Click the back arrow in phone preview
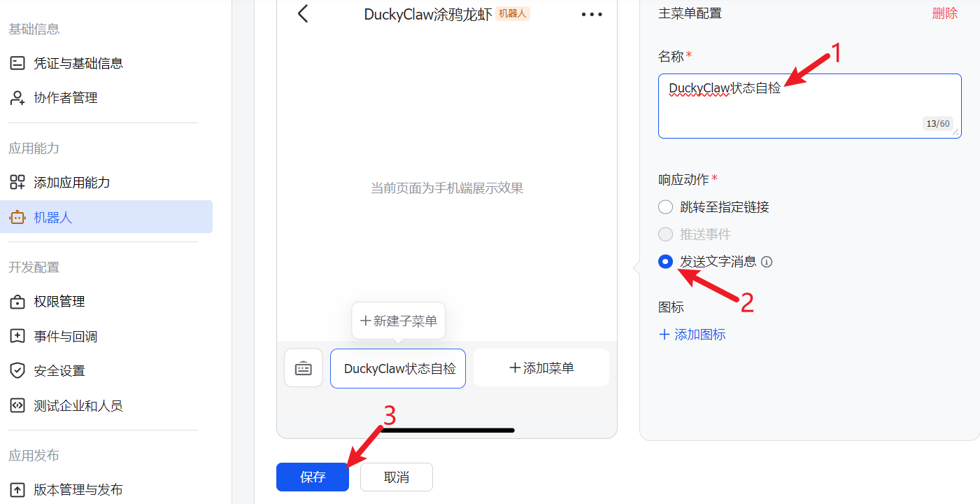980x504 pixels. click(x=303, y=13)
